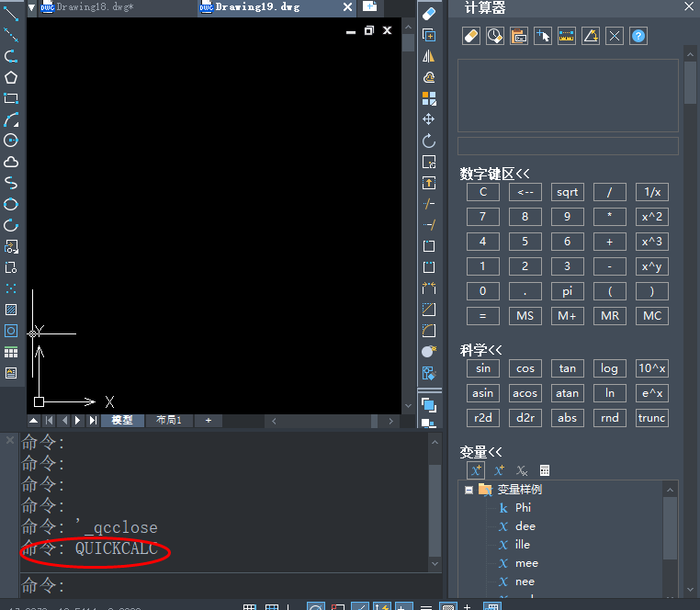Viewport: 700px width, 610px height.
Task: Select the Revision Cloud tool
Action: (x=11, y=162)
